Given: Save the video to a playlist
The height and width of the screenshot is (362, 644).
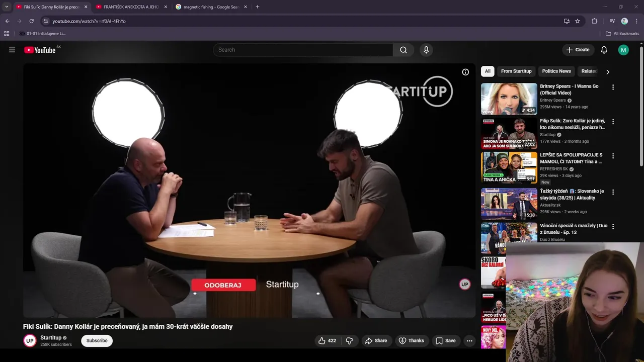Looking at the screenshot, I should click(x=446, y=340).
